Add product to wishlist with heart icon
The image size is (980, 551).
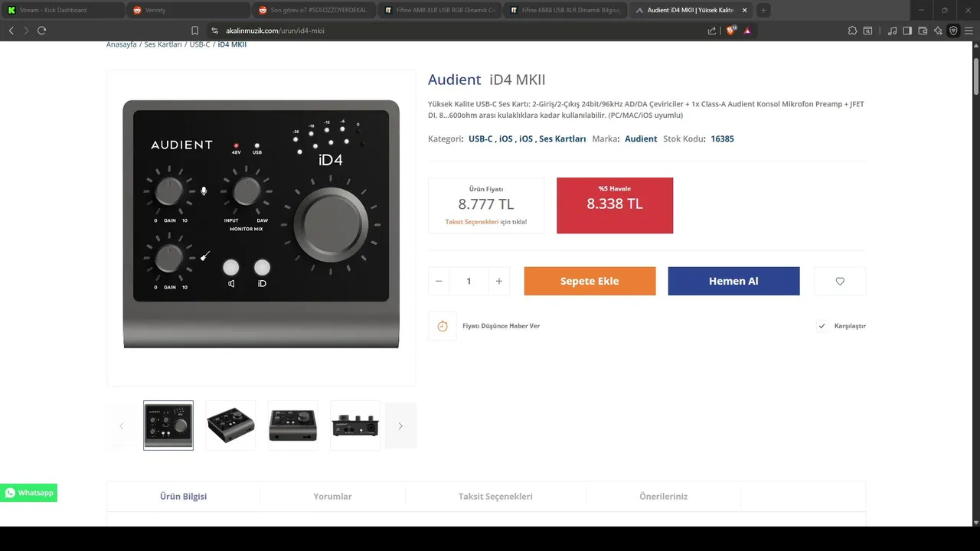point(840,281)
